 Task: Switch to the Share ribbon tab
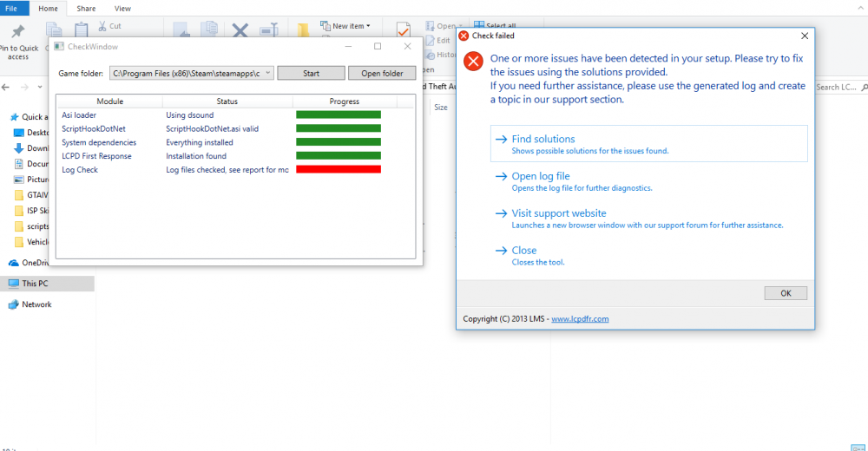86,9
